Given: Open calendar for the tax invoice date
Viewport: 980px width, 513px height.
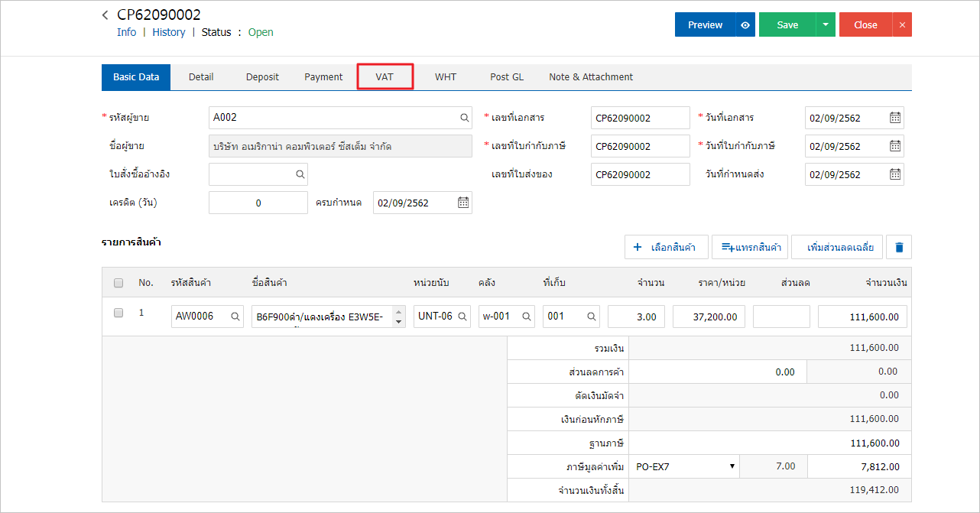Looking at the screenshot, I should coord(895,146).
